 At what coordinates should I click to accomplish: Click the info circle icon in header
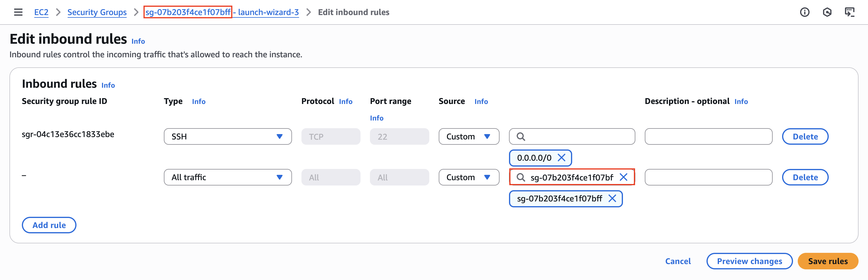pos(804,12)
